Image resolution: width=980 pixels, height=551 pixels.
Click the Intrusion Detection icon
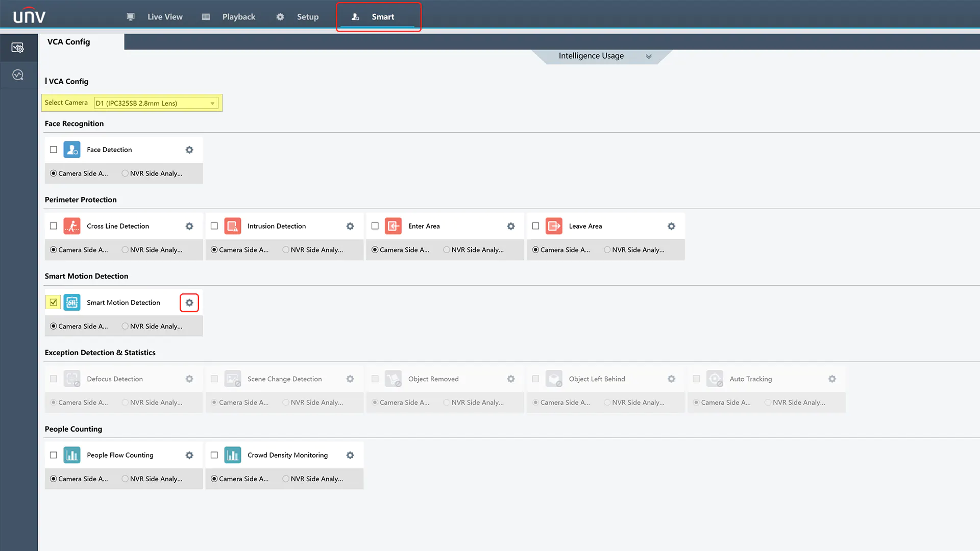(x=233, y=226)
